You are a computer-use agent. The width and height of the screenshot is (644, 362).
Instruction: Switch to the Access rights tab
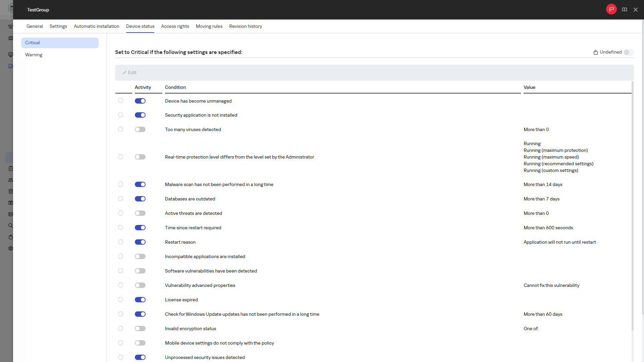(x=175, y=26)
